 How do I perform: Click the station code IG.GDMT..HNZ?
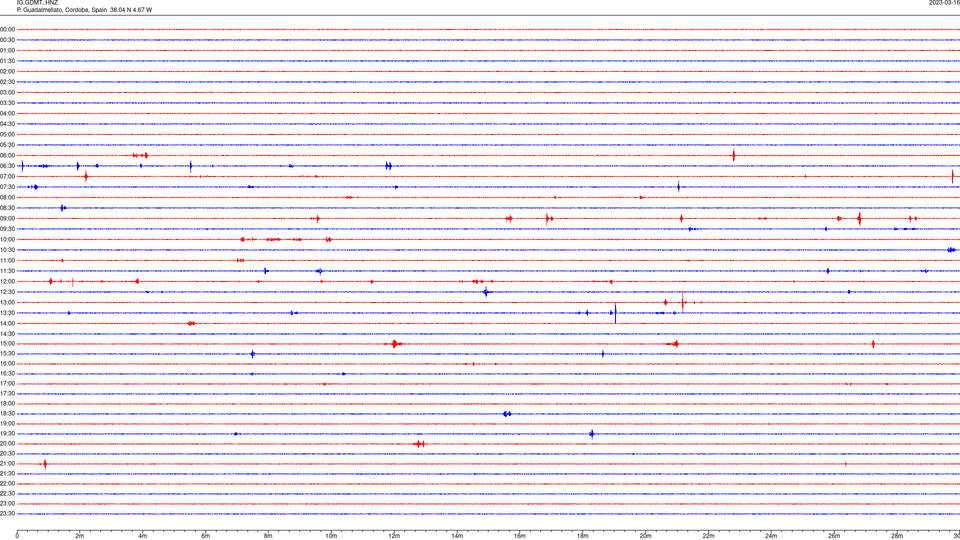[38, 3]
